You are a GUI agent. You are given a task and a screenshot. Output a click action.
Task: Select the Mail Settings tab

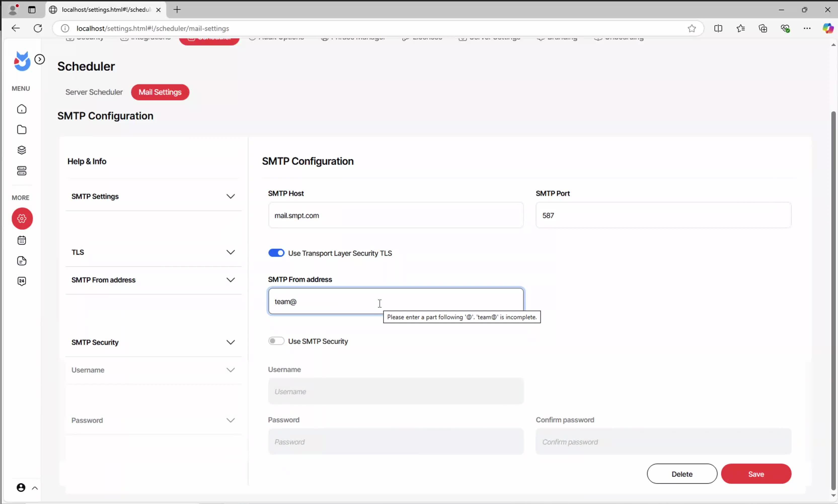[x=160, y=92]
